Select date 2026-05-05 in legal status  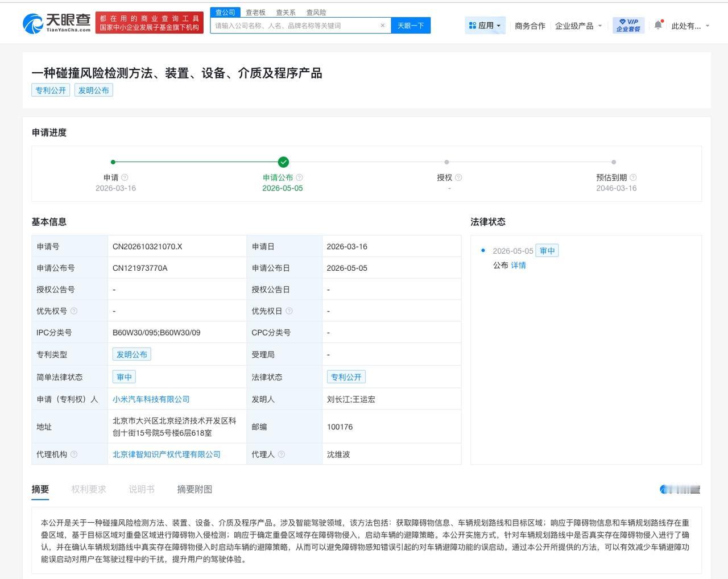(x=513, y=251)
